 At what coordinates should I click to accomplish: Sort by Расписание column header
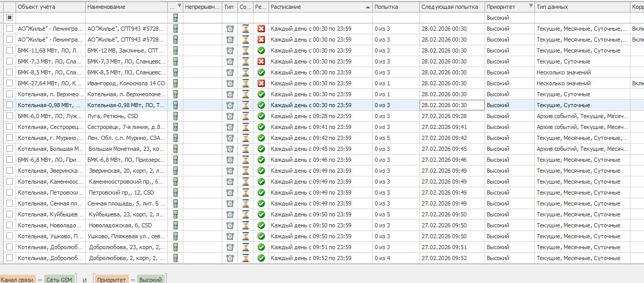pos(317,7)
